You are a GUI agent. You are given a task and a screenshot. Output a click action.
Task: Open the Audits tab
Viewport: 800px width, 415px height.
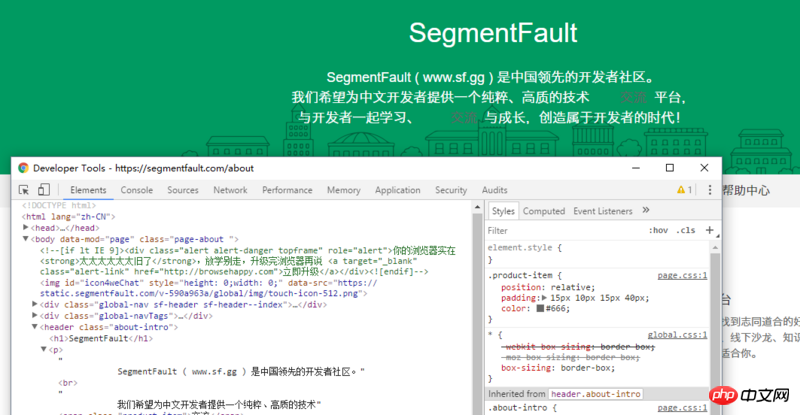click(x=494, y=190)
